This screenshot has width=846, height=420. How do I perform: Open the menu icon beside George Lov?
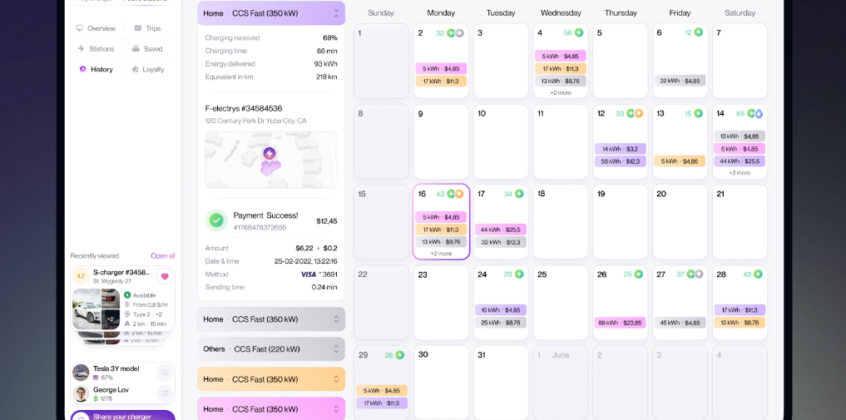pyautogui.click(x=164, y=394)
